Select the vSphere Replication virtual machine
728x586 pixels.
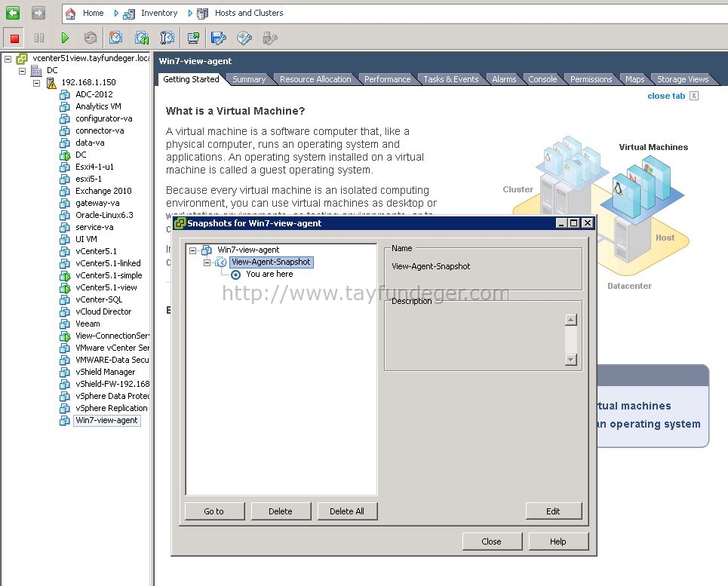[x=112, y=408]
